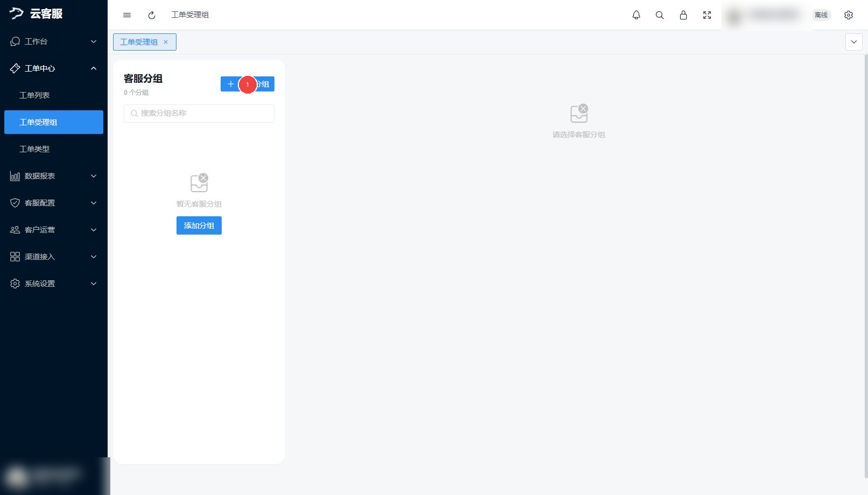The image size is (868, 495).
Task: Expand the 系统设置 menu
Action: pos(54,284)
